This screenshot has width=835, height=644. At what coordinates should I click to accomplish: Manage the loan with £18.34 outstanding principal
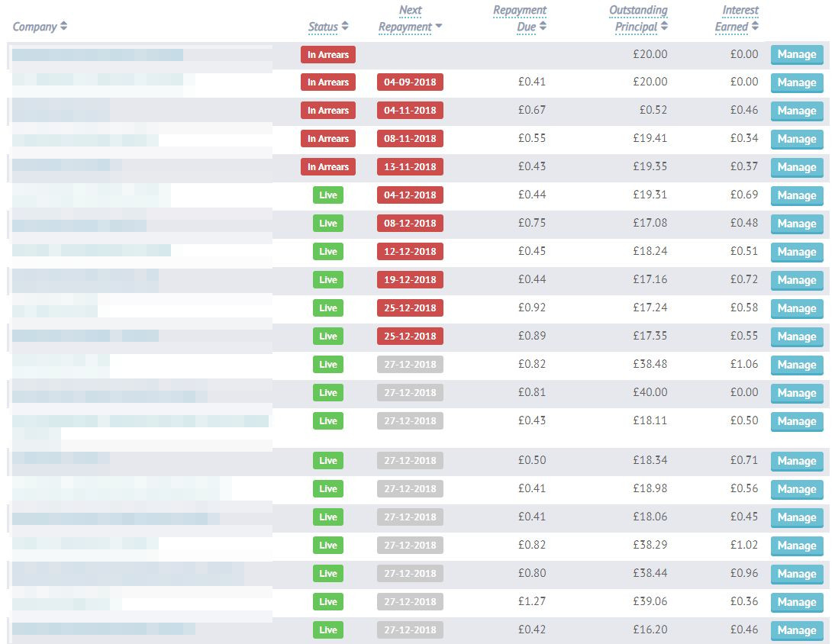point(797,461)
